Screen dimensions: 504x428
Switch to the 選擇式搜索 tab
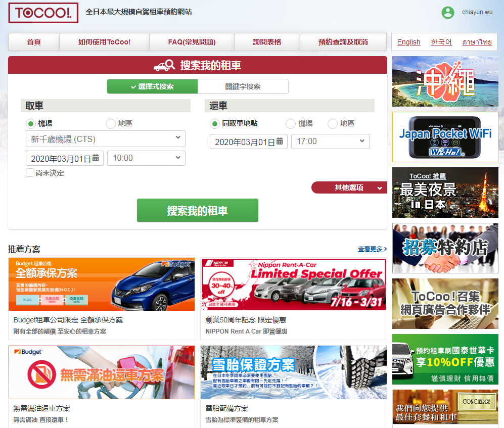(x=152, y=86)
